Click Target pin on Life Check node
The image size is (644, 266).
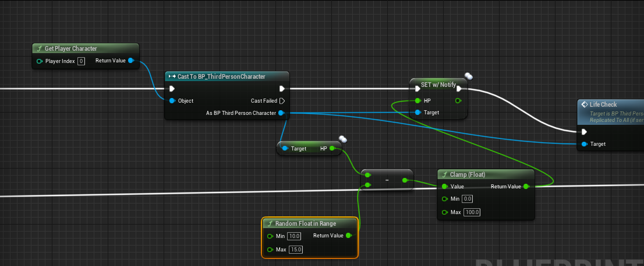point(584,143)
